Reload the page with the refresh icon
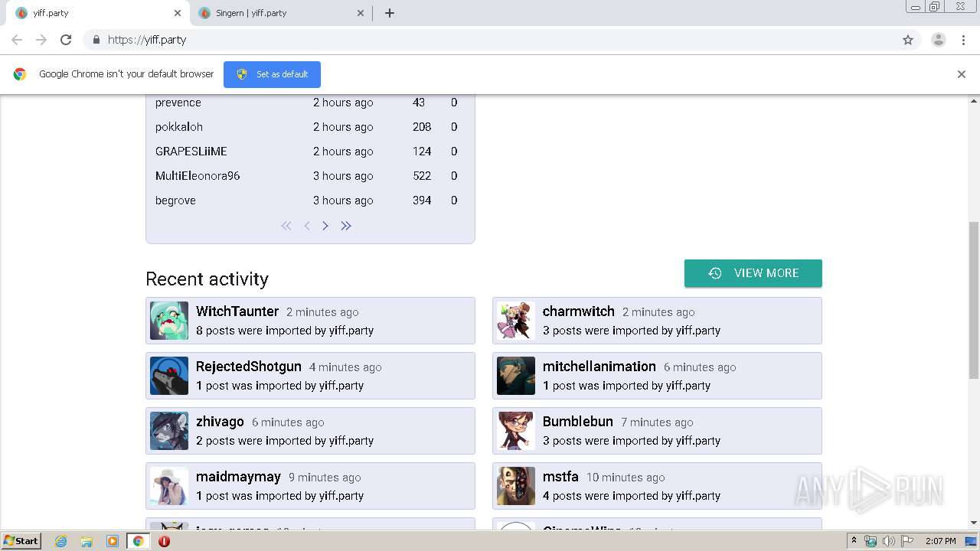The width and height of the screenshot is (980, 551). pyautogui.click(x=66, y=40)
